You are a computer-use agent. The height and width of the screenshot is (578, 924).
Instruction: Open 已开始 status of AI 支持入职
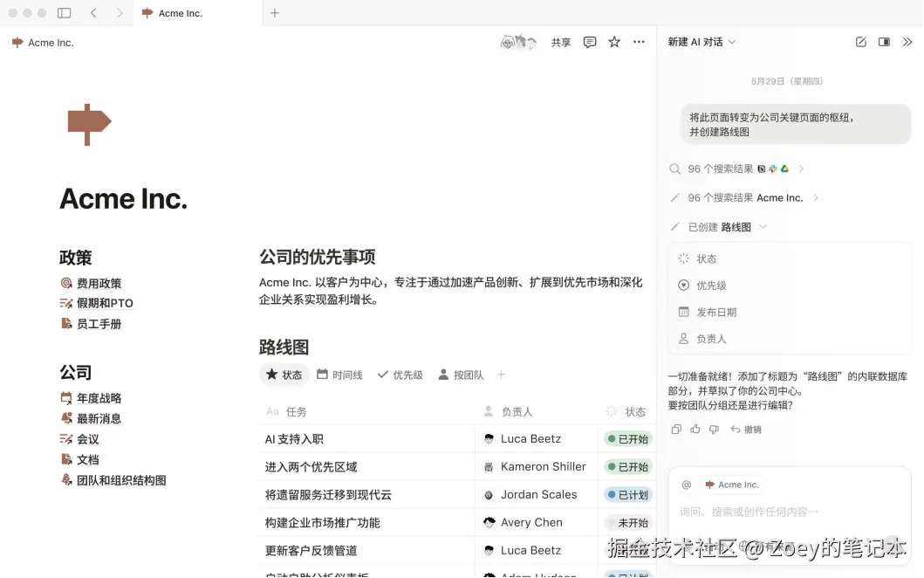628,439
